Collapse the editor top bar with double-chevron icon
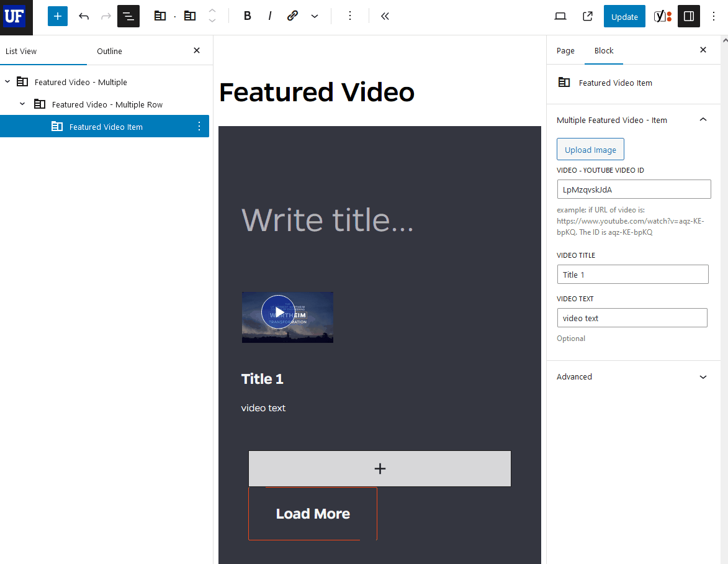The width and height of the screenshot is (728, 564). [384, 16]
